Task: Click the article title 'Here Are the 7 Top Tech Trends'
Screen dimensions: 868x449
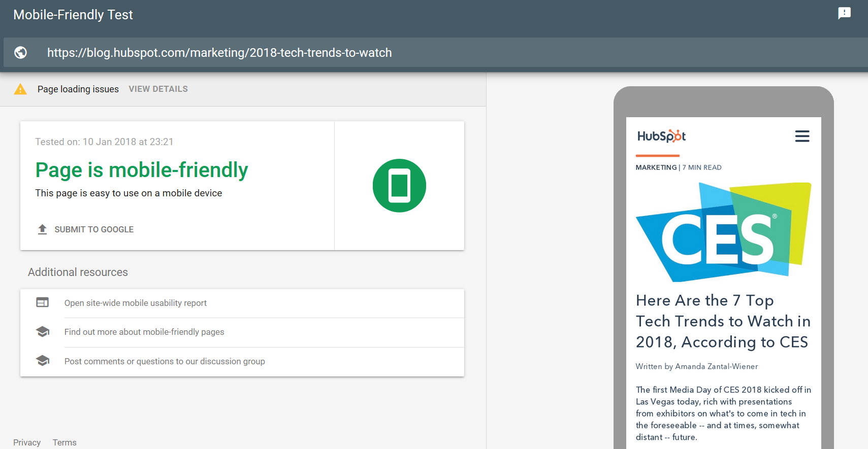Action: coord(723,321)
